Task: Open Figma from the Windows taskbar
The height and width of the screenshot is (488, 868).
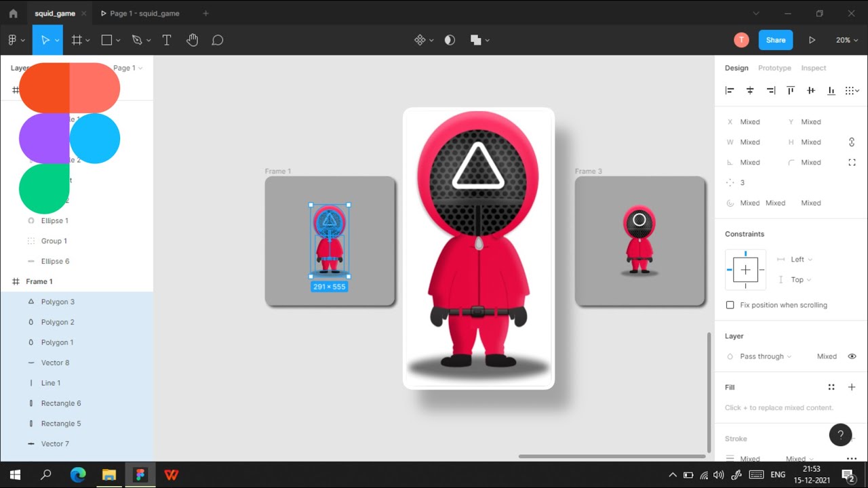Action: (x=140, y=474)
